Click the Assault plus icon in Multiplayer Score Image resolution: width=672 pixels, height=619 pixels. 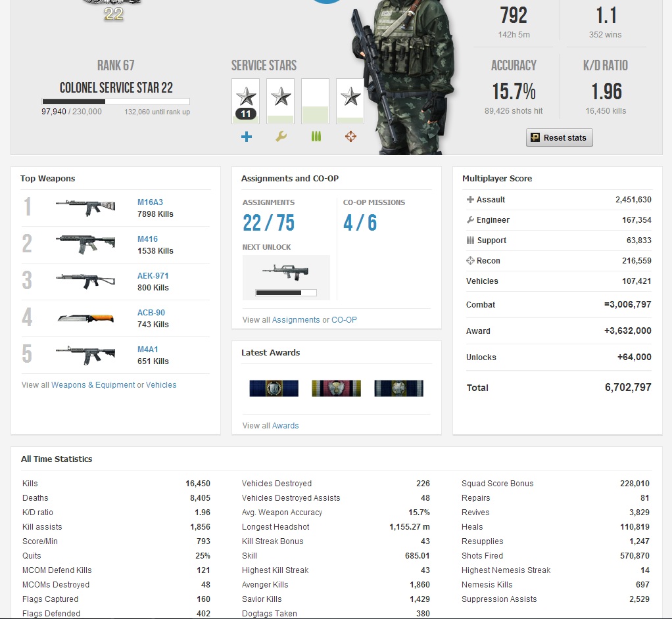pyautogui.click(x=470, y=199)
